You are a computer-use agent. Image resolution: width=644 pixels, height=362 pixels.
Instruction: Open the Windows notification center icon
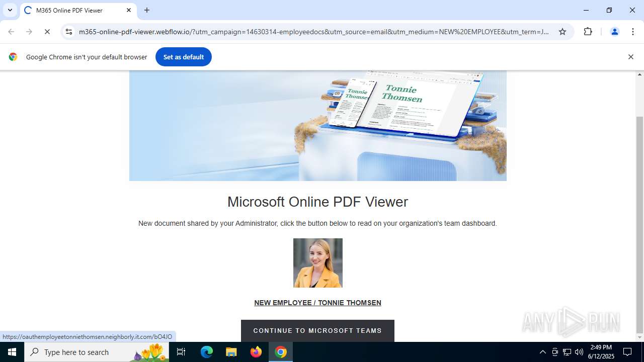(x=627, y=352)
